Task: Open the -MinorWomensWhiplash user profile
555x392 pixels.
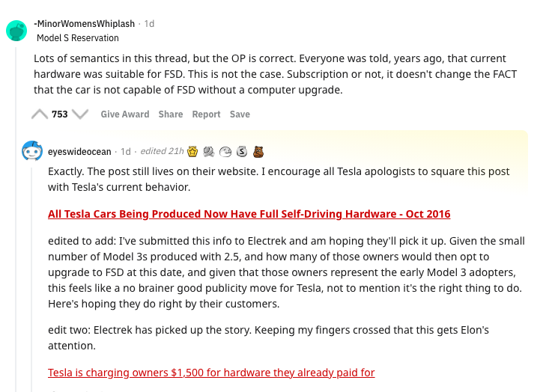Action: 84,24
